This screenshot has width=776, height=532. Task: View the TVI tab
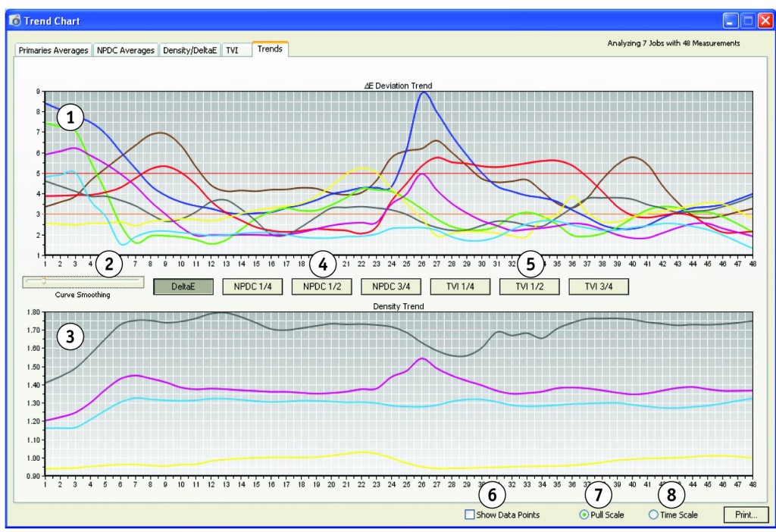[237, 49]
